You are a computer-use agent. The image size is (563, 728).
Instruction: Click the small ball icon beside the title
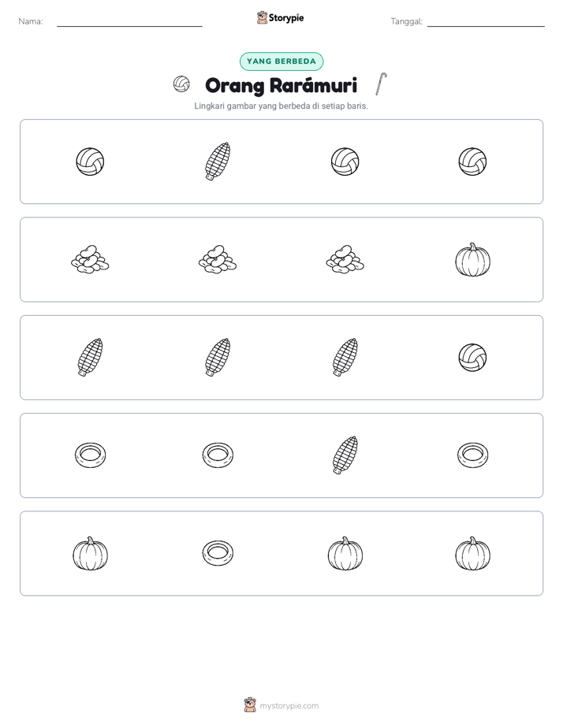[x=181, y=84]
